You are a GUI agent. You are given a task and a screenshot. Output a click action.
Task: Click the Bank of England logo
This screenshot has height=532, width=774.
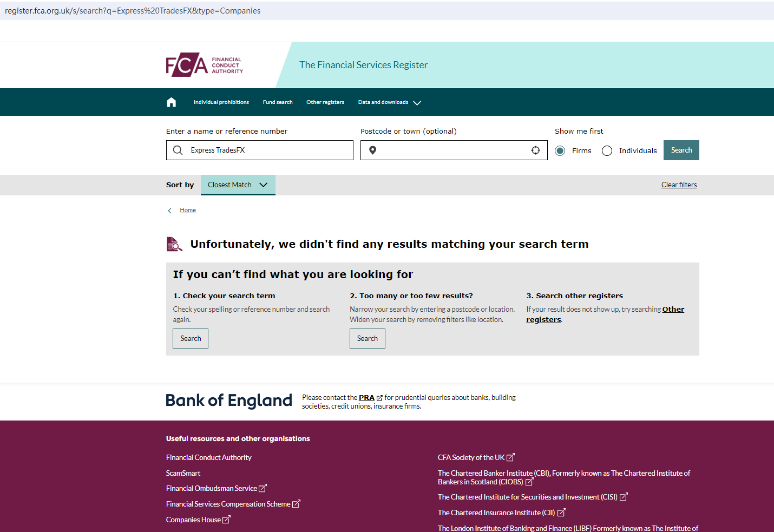coord(229,400)
